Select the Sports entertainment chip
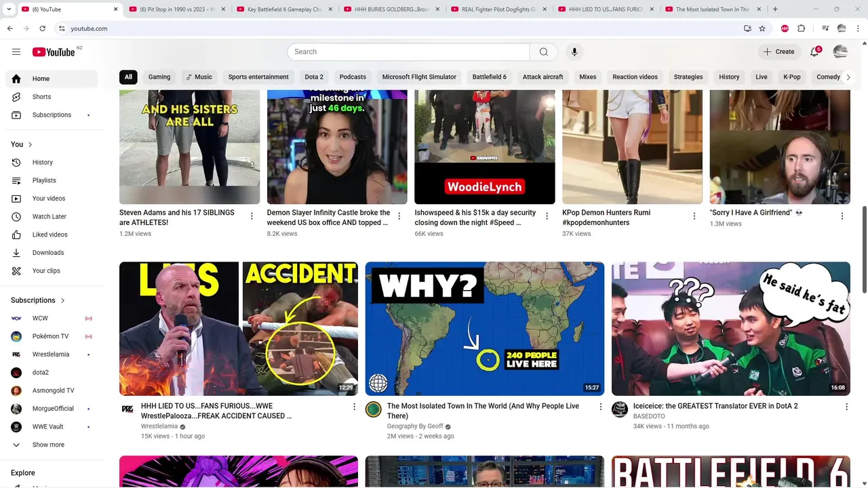 pyautogui.click(x=258, y=77)
